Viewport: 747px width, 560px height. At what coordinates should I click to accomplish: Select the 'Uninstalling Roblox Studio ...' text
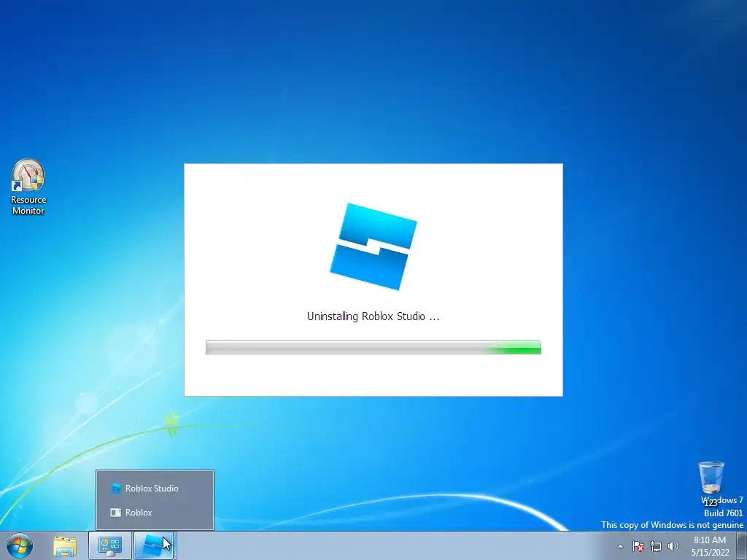373,316
